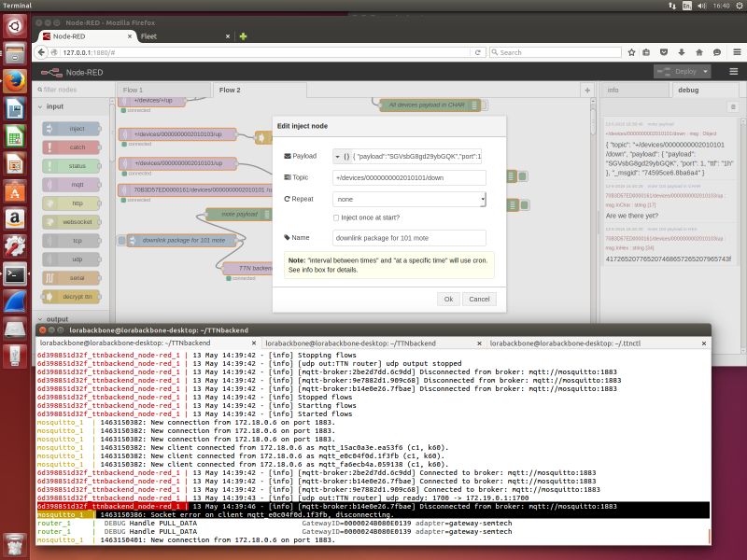This screenshot has width=747, height=560.
Task: Enable the Inject once at start option
Action: click(x=338, y=217)
